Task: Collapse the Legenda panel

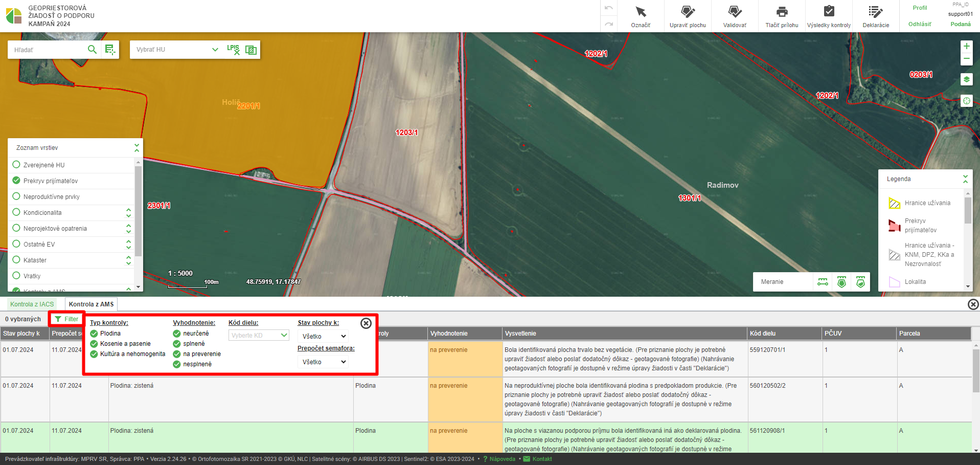Action: 965,179
